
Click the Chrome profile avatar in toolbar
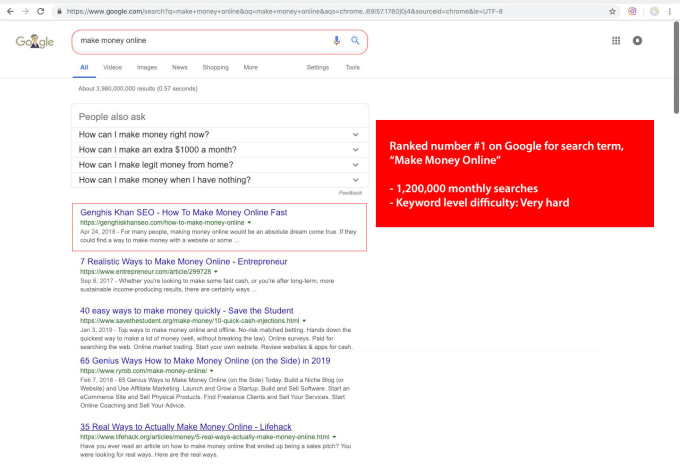pos(654,12)
